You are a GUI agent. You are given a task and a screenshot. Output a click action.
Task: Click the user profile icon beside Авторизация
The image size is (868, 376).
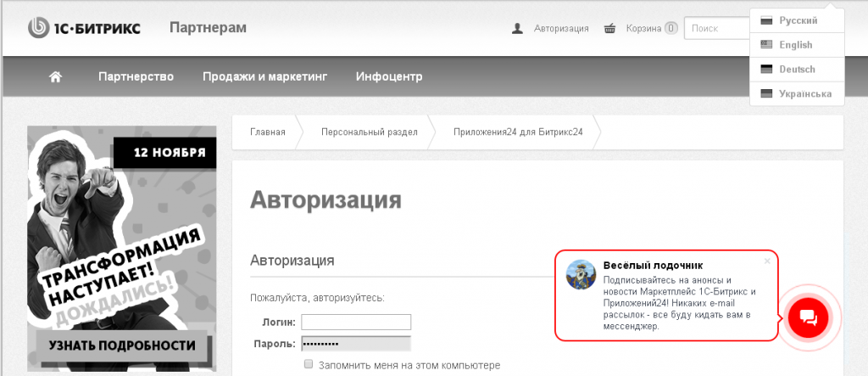[518, 28]
